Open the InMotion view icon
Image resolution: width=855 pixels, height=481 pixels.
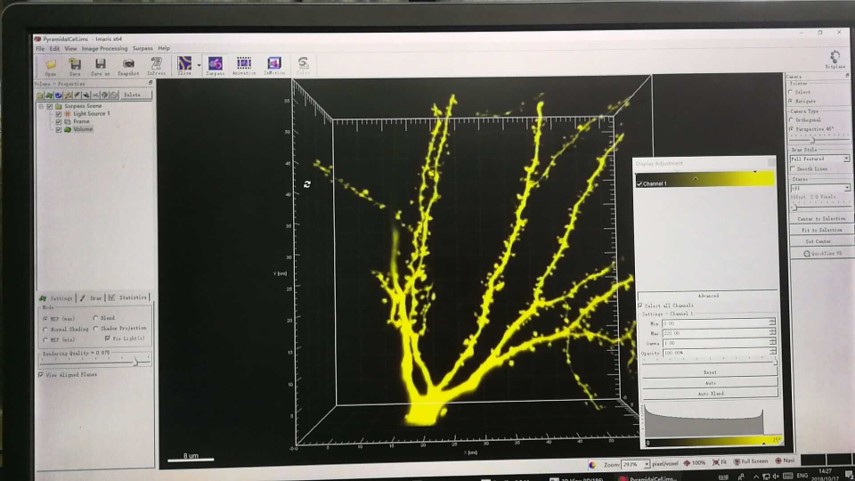[274, 65]
